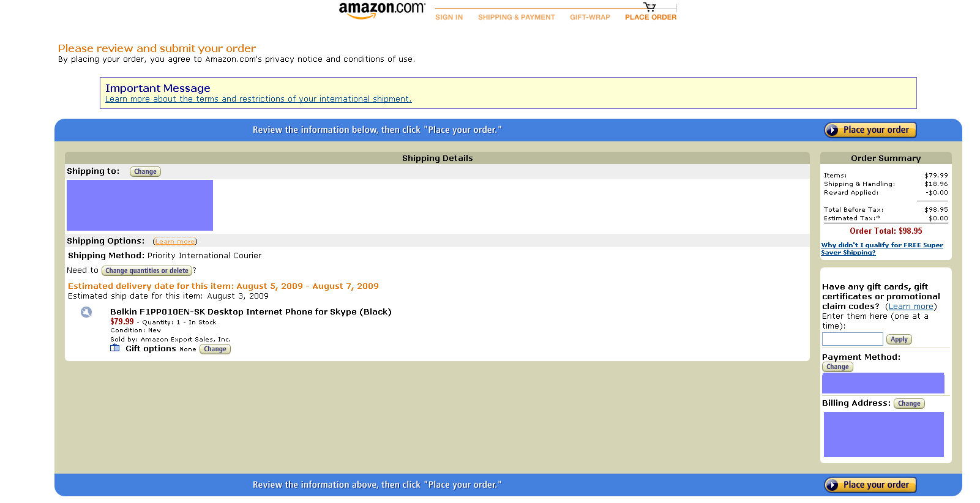Click the Order Total: $98.95 text
This screenshot has width=980, height=503.
click(x=886, y=231)
